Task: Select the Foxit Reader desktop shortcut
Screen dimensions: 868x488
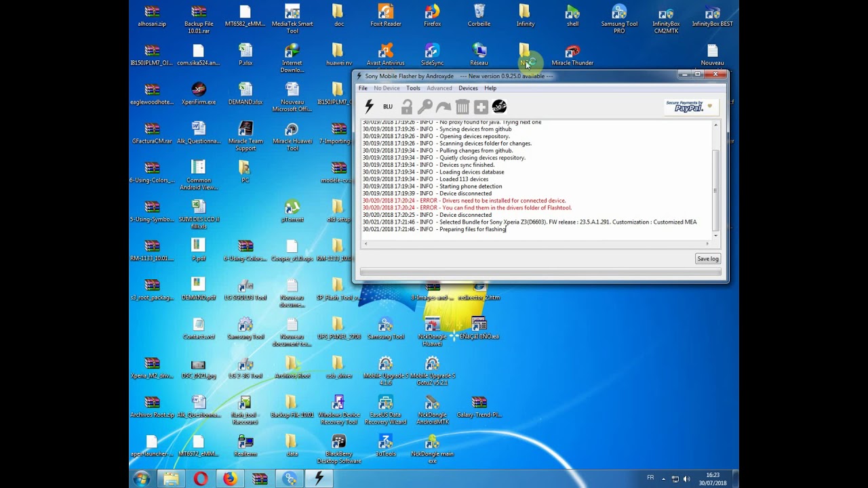Action: 386,16
